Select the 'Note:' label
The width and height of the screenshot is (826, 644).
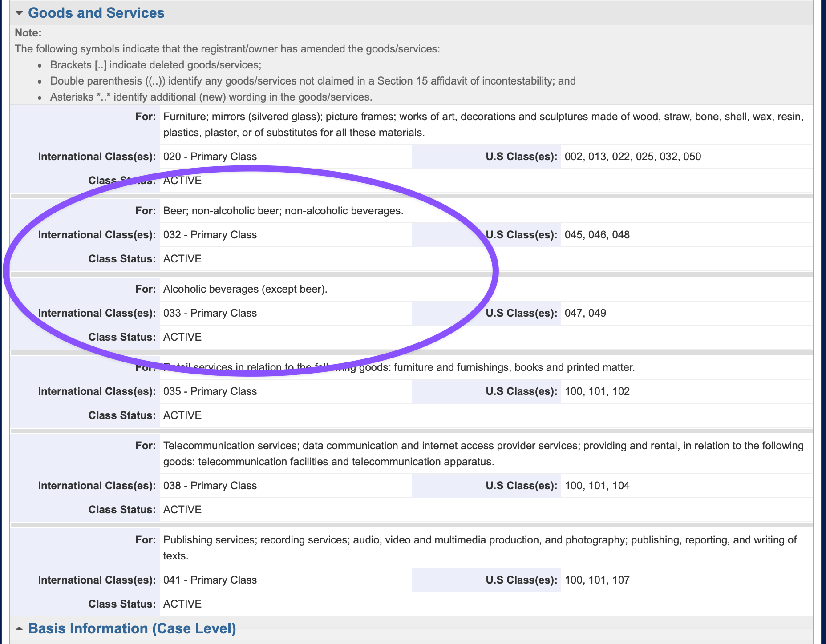[x=28, y=33]
